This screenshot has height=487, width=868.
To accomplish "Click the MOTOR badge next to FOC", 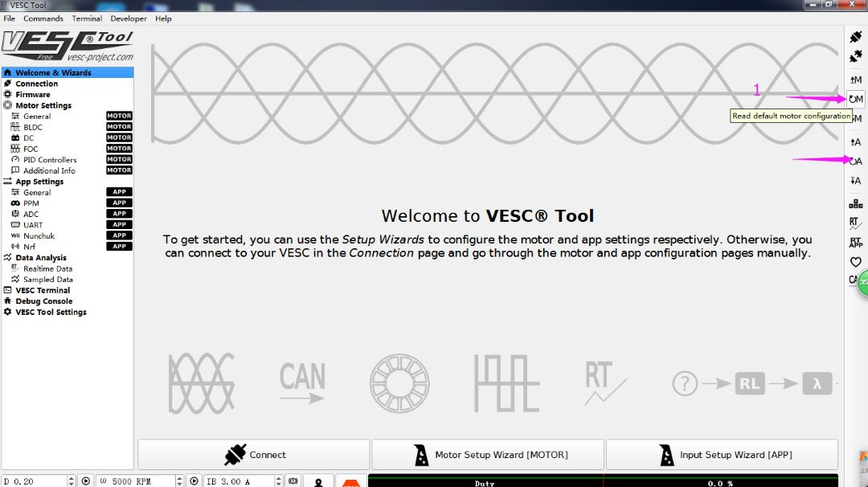I will click(119, 149).
